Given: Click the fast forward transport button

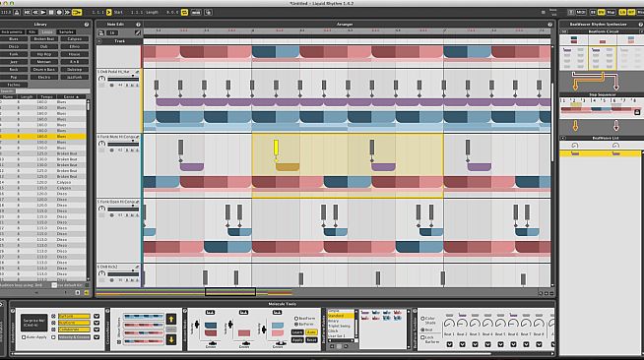Looking at the screenshot, I should coord(67,13).
